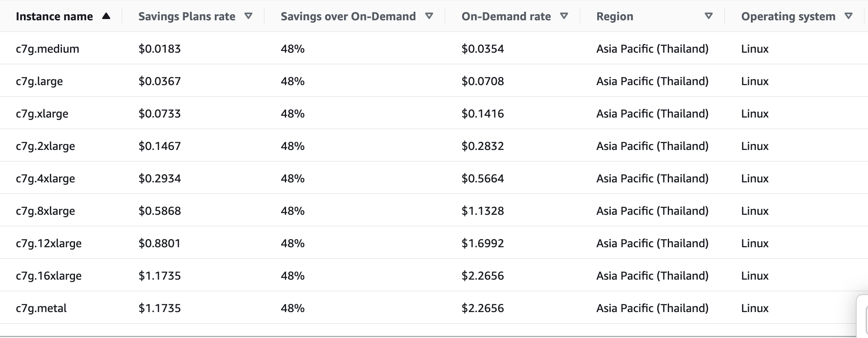Open On-Demand rate column filter arrow
The image size is (868, 338).
pyautogui.click(x=564, y=16)
